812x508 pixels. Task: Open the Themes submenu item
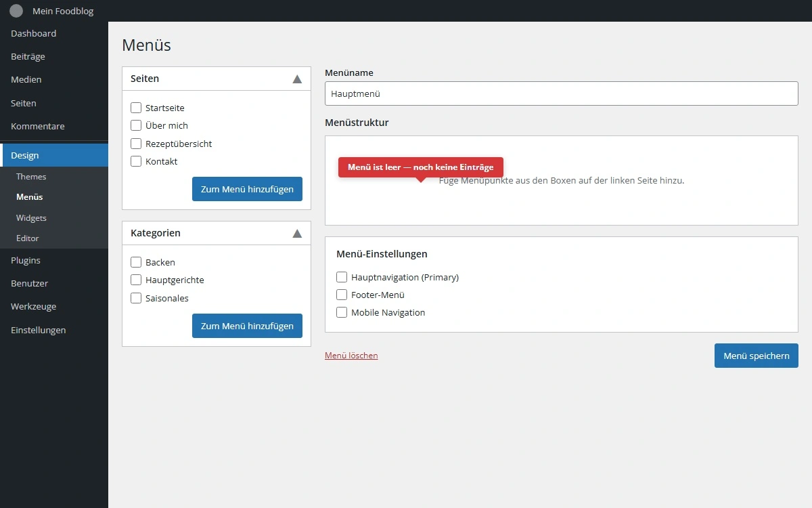[x=31, y=177]
